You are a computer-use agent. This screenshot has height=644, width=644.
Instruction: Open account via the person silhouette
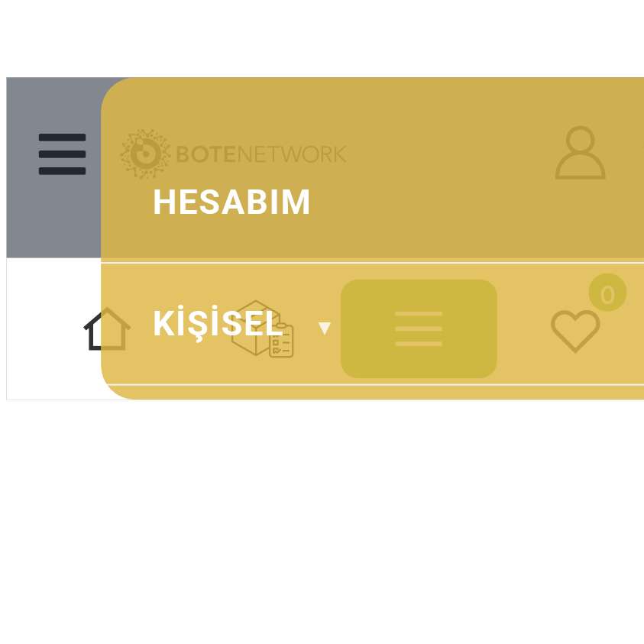580,153
